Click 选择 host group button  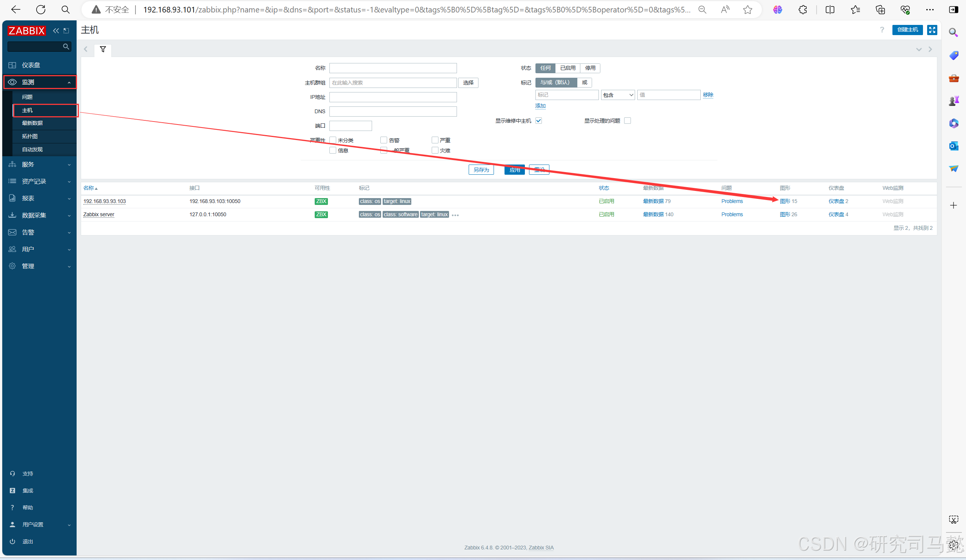point(468,83)
